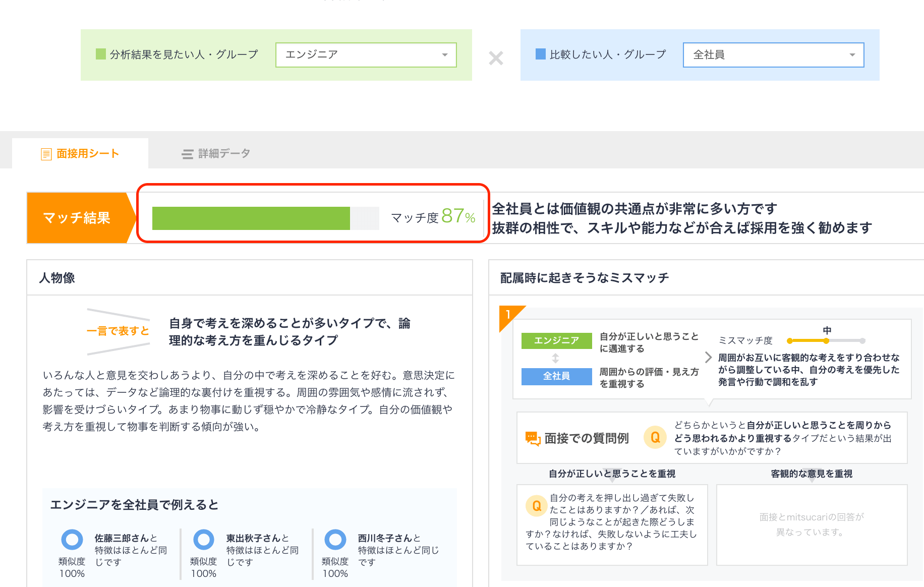Image resolution: width=924 pixels, height=587 pixels.
Task: Click the list icon beside 詳細データ
Action: 188,153
